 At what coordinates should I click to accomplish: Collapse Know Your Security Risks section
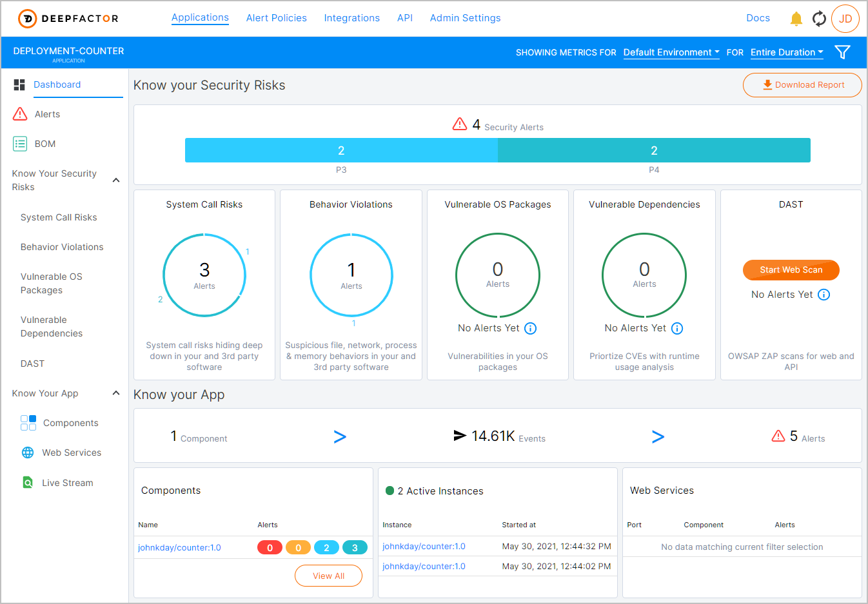click(x=116, y=180)
